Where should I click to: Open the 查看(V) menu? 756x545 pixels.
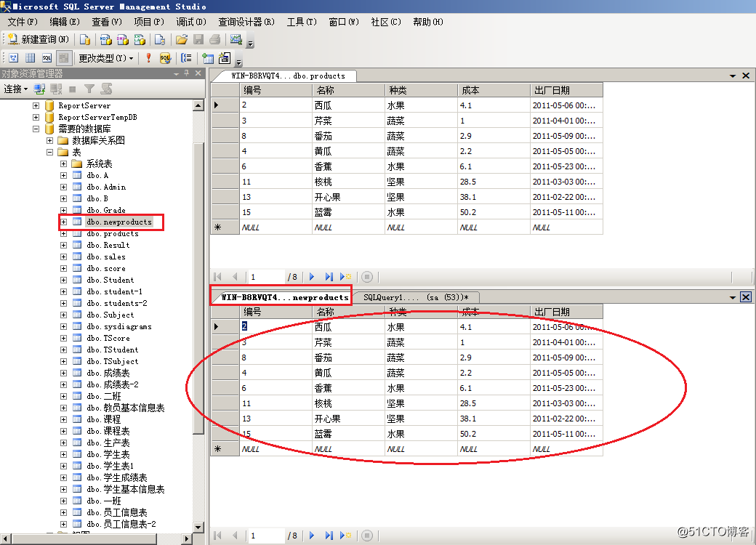pos(107,23)
